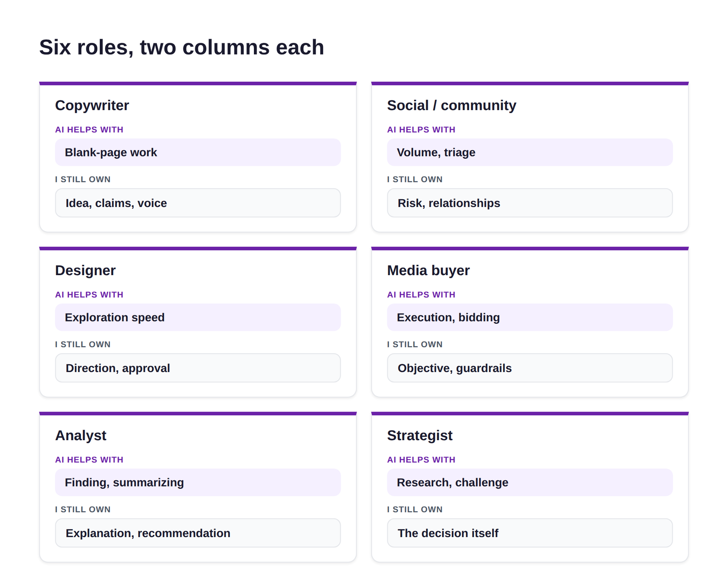The width and height of the screenshot is (728, 573).
Task: Click the 'Blank-page work' pill
Action: tap(198, 152)
